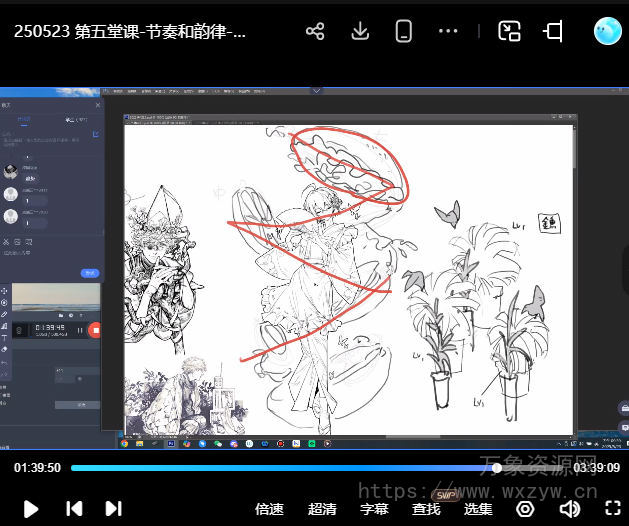Click the mobile phone icon
This screenshot has width=629, height=526.
coord(404,31)
